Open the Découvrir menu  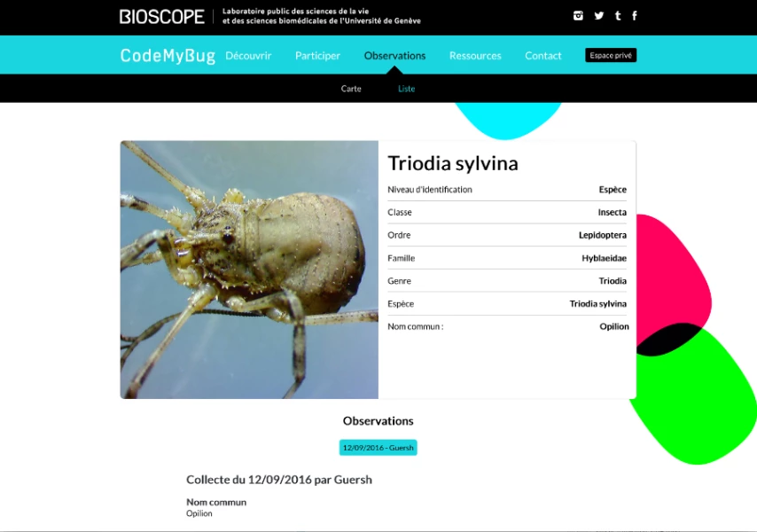tap(248, 56)
